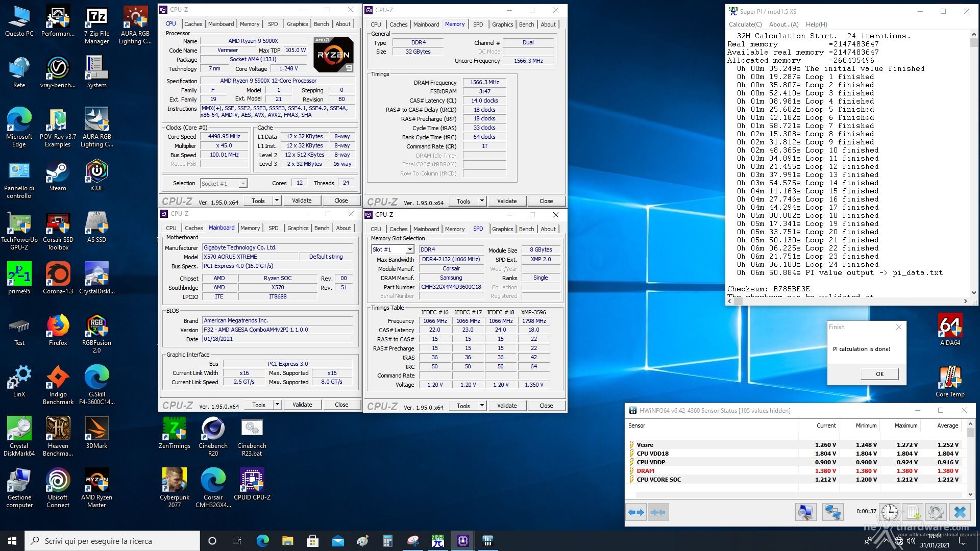Screen dimensions: 980x551
Task: Switch to Caches tab in top-left CPU-Z
Action: pos(193,24)
